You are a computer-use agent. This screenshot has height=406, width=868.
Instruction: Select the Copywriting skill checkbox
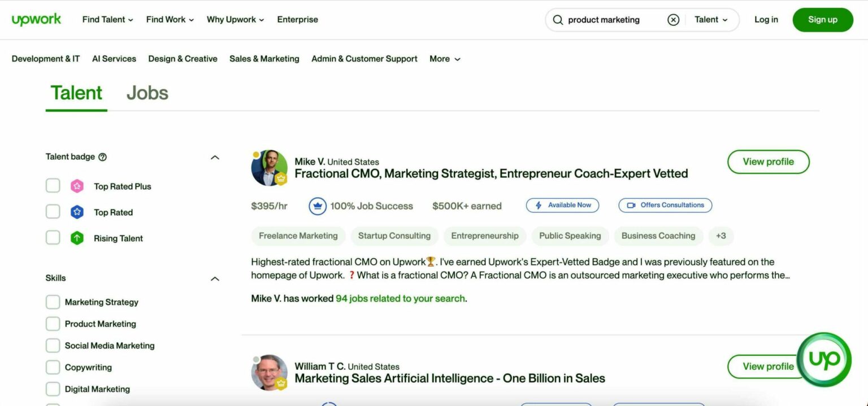tap(53, 366)
